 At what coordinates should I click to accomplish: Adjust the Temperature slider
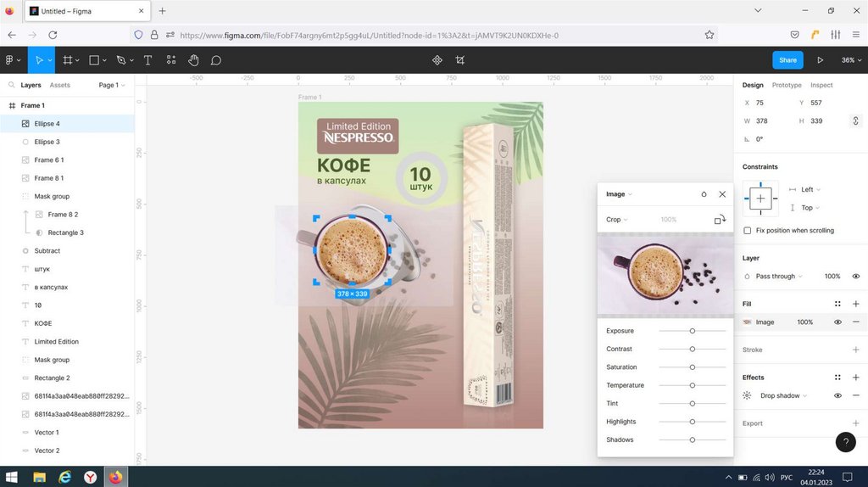(x=692, y=385)
